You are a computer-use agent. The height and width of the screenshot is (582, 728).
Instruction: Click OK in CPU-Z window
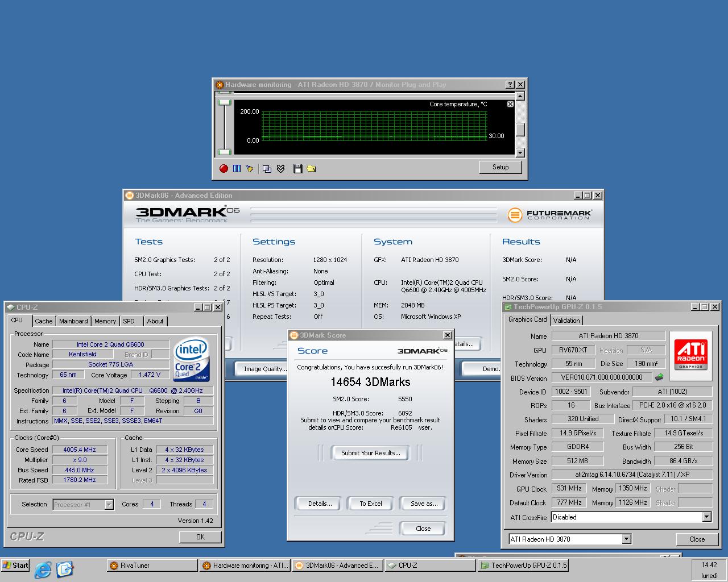200,537
